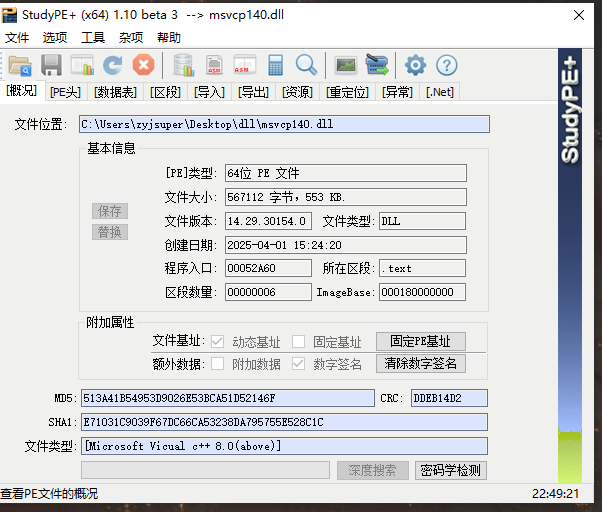This screenshot has height=512, width=602.
Task: Switch to the [导入] tab
Action: click(x=209, y=92)
